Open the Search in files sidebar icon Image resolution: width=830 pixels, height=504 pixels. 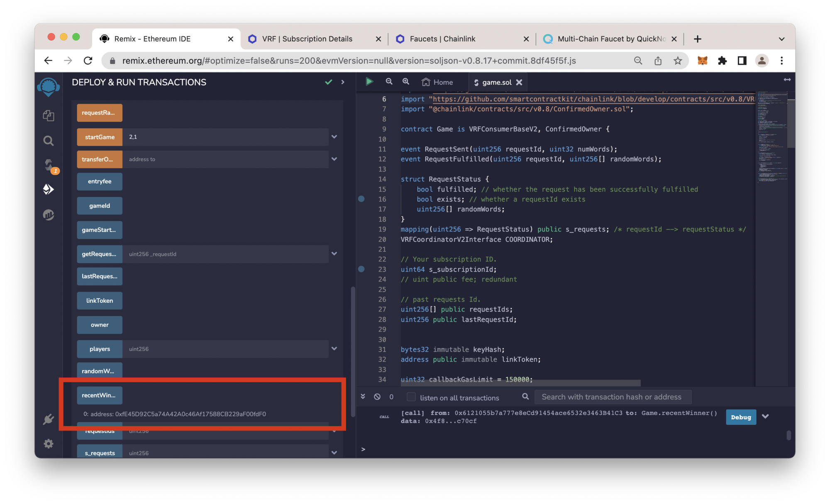tap(49, 141)
